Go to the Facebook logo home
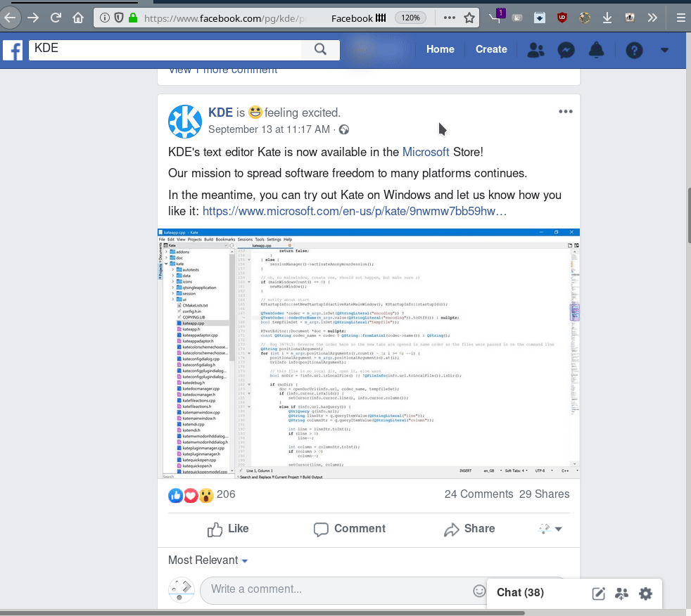The width and height of the screenshot is (691, 616). tap(13, 50)
